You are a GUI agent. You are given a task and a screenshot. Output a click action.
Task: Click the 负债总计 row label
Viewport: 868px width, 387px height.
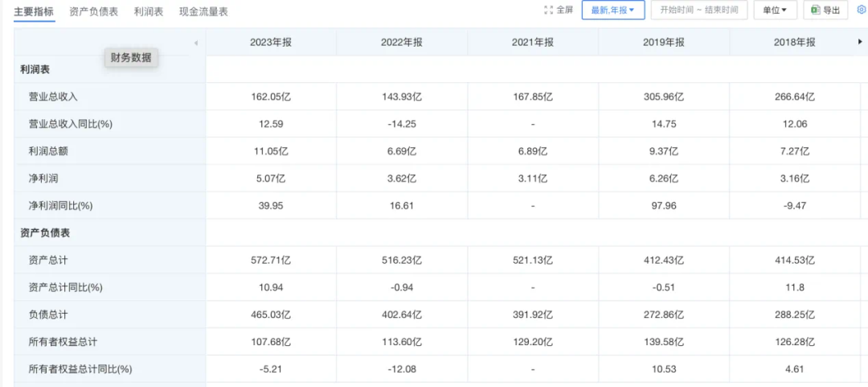[47, 315]
